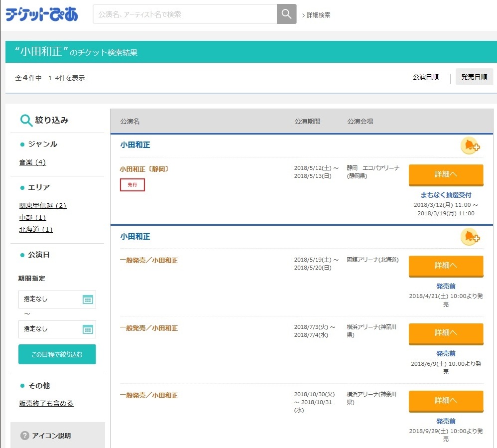Filter by area 北海道 (1)
497x448 pixels.
pos(36,229)
